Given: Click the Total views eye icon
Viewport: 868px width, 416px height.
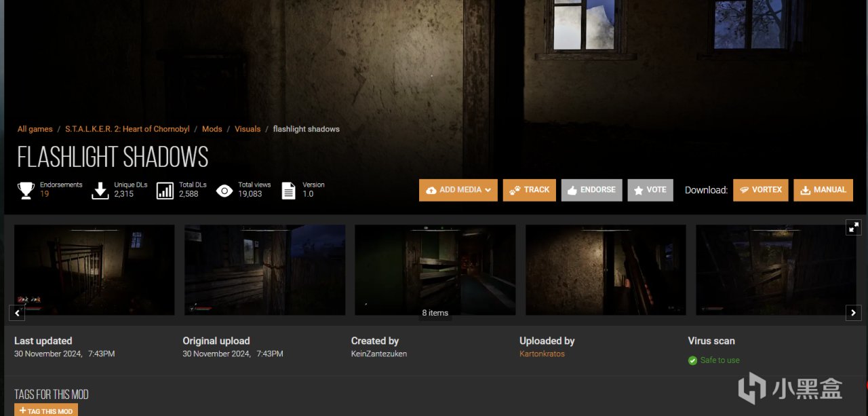Looking at the screenshot, I should coord(224,191).
